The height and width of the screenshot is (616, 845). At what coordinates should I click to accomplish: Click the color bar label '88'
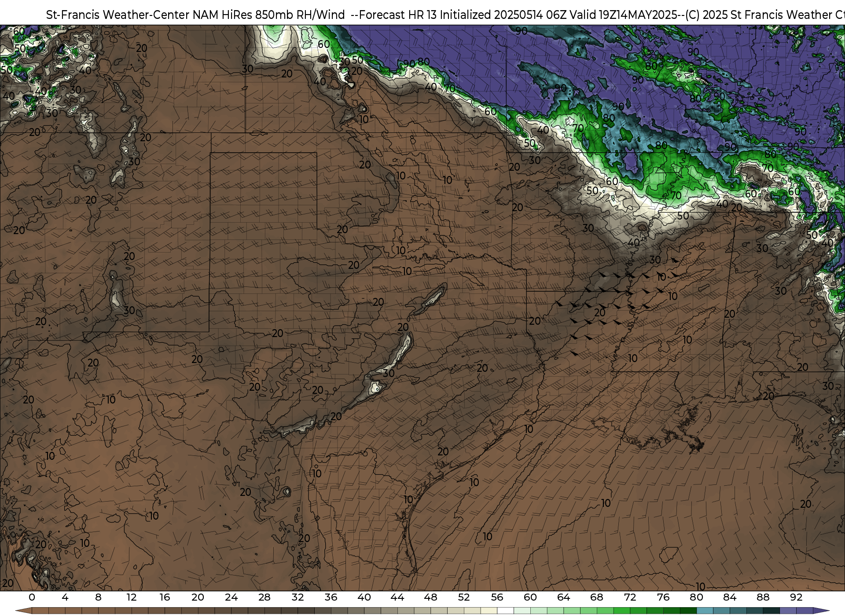click(x=763, y=598)
